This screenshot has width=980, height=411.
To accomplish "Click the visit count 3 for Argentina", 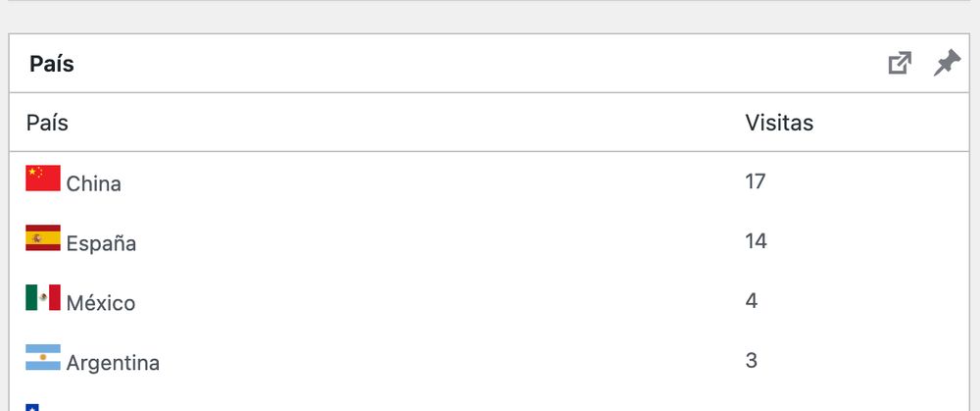I will [x=752, y=360].
